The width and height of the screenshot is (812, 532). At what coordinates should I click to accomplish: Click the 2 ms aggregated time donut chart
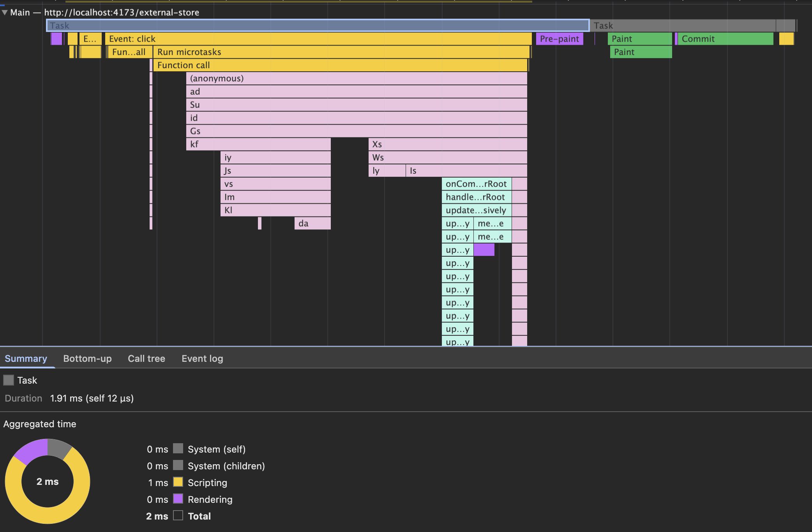tap(46, 482)
